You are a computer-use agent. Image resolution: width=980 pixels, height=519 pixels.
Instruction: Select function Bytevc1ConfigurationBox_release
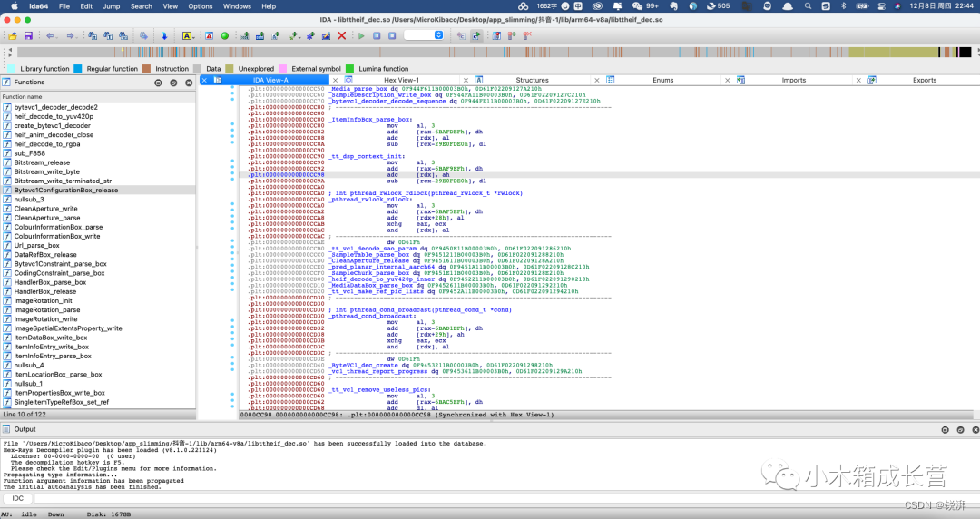(x=65, y=191)
